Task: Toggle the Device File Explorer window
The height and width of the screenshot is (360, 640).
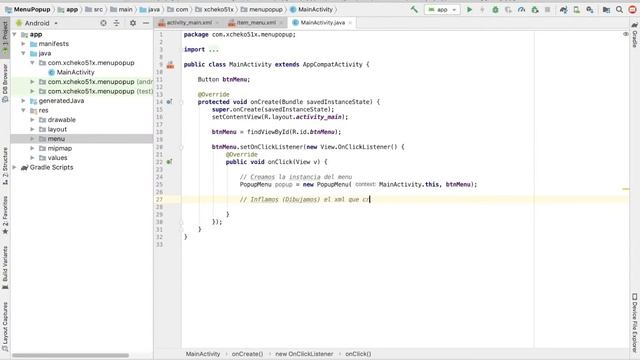Action: pos(635,322)
